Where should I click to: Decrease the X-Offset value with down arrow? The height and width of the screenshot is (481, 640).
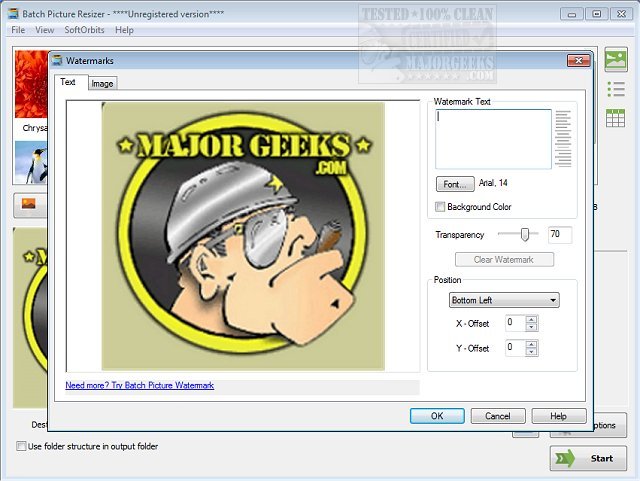coord(531,327)
